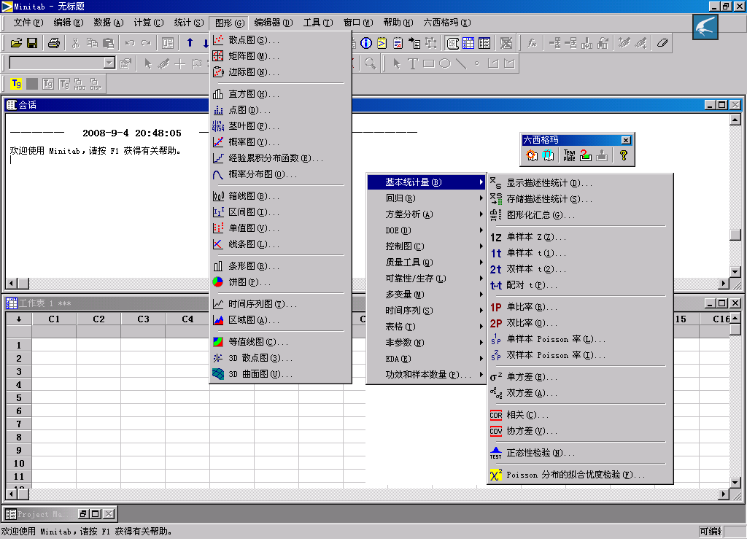Close the Six Sigma (六西格玛) floating toolbar

tap(626, 140)
